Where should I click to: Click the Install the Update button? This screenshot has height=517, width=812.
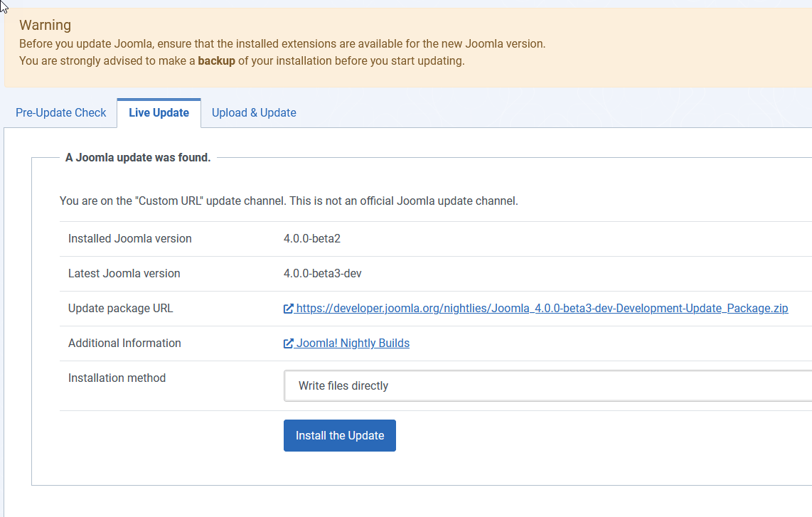coord(340,436)
